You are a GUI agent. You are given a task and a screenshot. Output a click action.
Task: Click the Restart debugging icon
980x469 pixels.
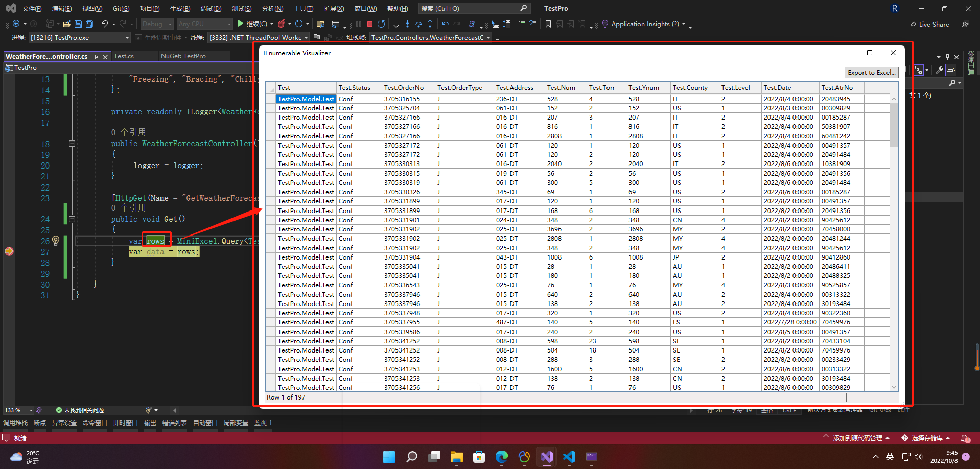[382, 24]
